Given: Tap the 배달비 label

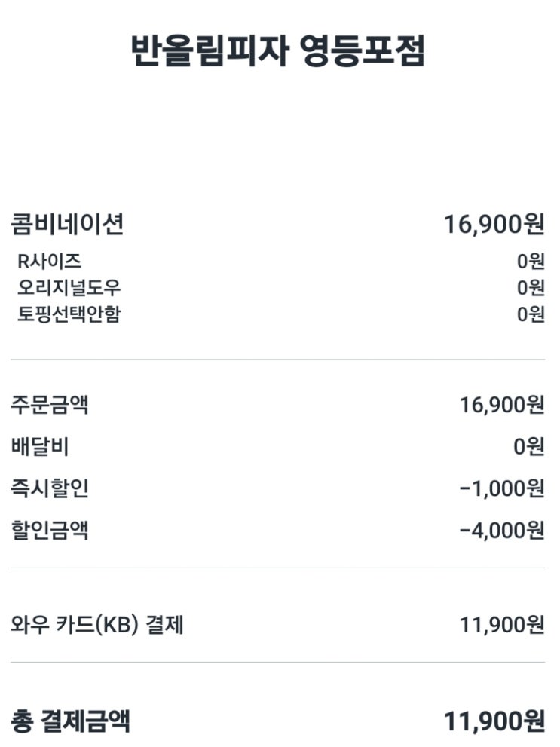Looking at the screenshot, I should point(40,447).
